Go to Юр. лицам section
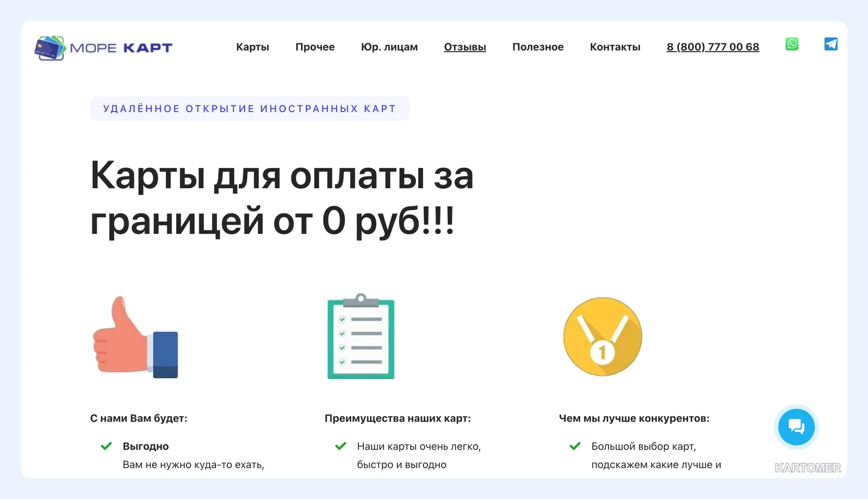The height and width of the screenshot is (499, 868). [389, 47]
